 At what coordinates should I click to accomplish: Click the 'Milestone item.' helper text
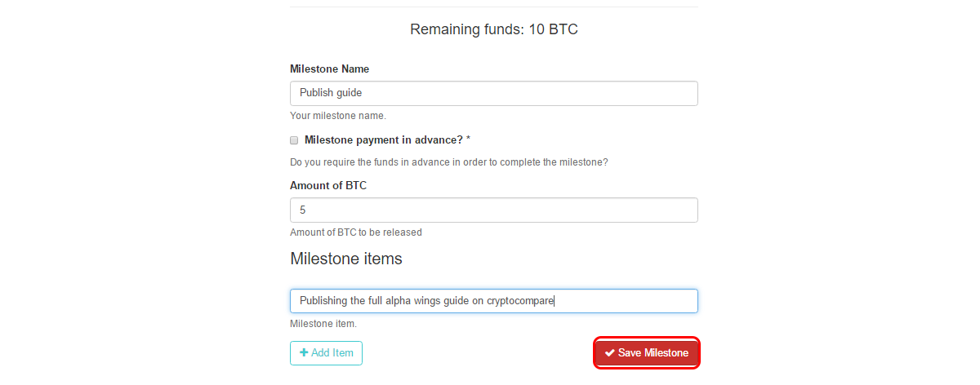323,324
